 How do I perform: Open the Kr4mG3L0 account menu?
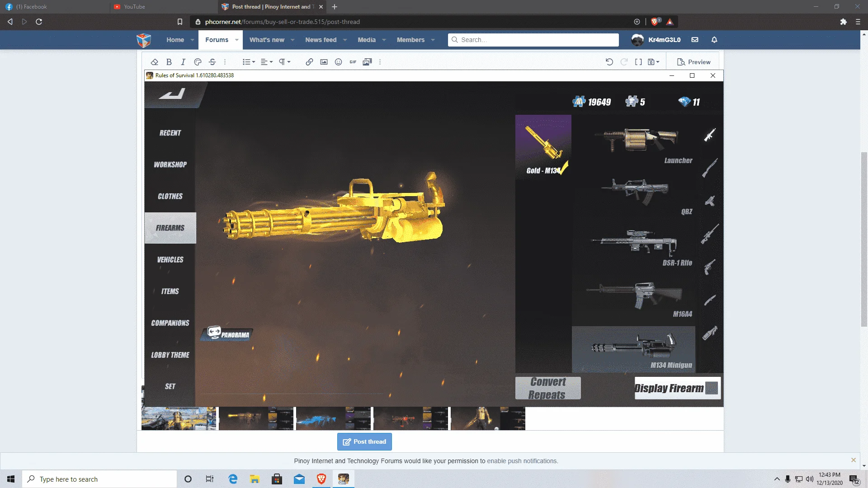coord(656,40)
